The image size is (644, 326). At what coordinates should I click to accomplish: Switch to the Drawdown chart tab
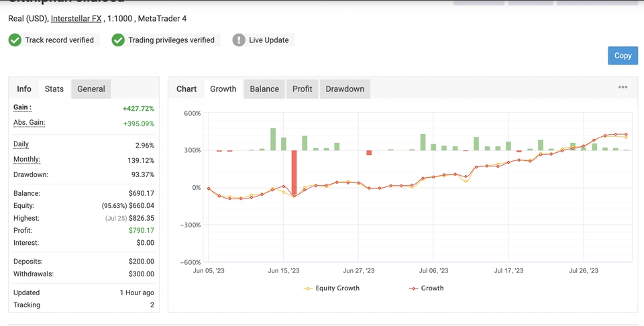[x=345, y=89]
